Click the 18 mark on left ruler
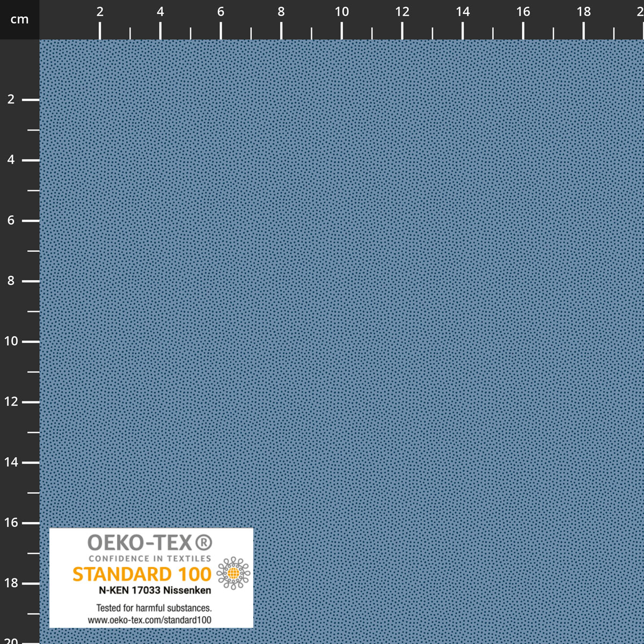Screen dimensions: 644x644 click(11, 583)
